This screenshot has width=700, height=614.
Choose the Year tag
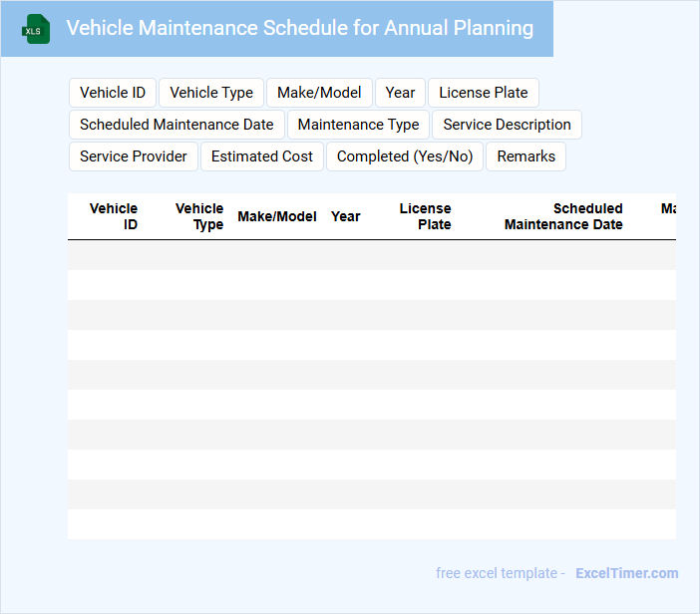point(400,93)
